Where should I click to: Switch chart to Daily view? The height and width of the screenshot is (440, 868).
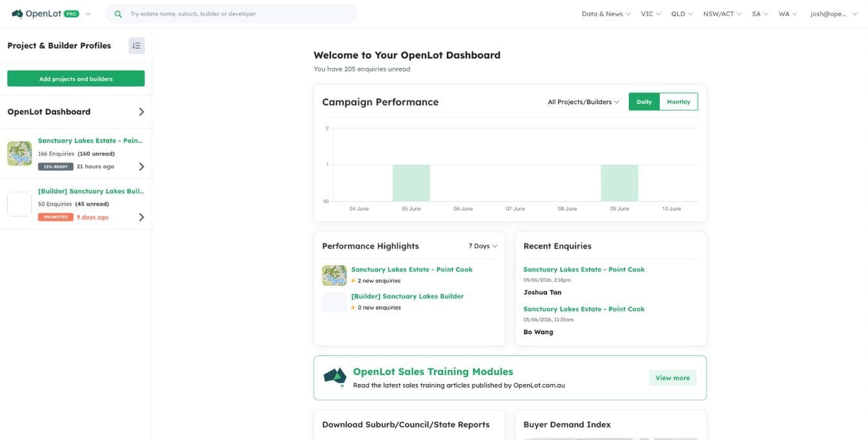click(644, 101)
